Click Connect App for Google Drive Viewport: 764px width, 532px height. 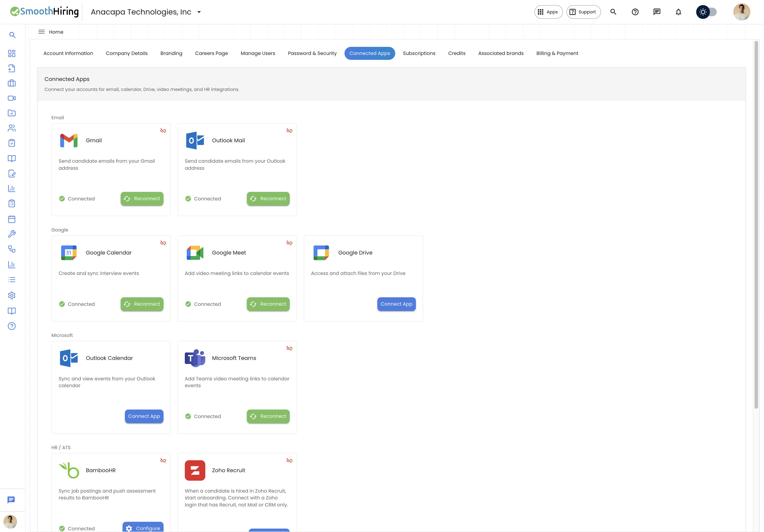pos(396,304)
